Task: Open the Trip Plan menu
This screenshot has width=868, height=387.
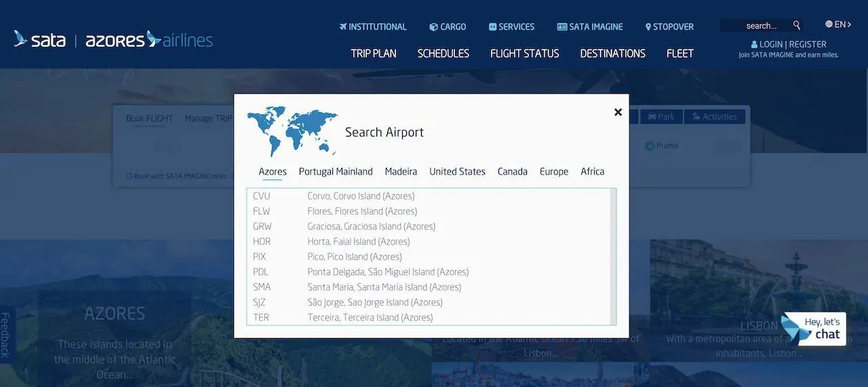Action: [374, 53]
